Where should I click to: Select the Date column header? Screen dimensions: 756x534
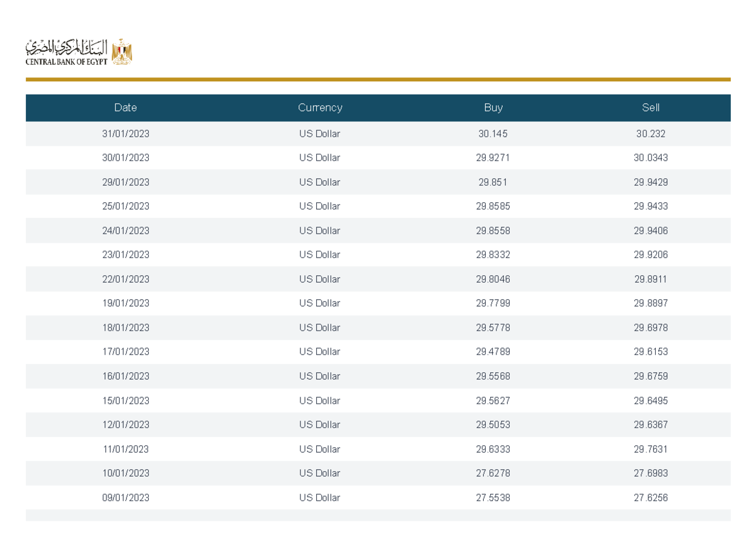click(x=125, y=108)
